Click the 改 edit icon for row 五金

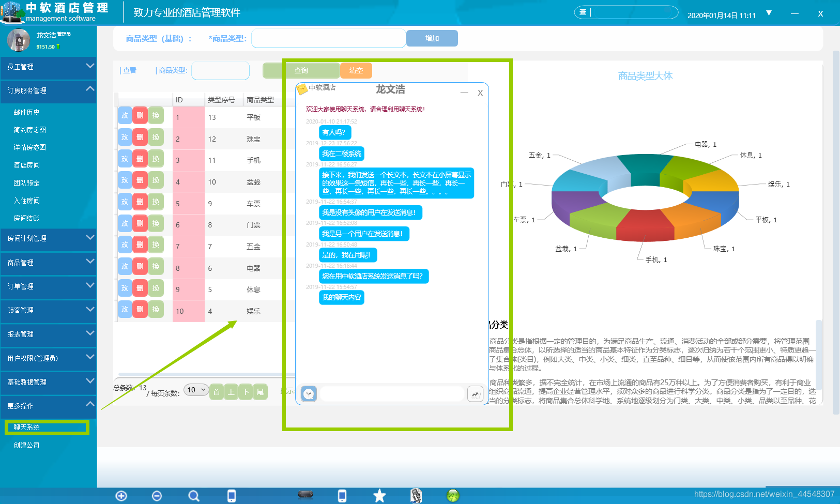(x=125, y=245)
